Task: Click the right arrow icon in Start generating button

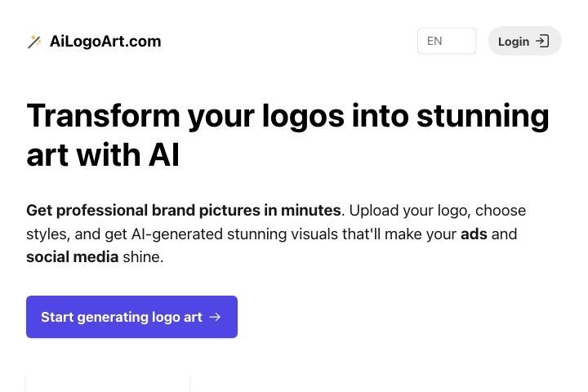Action: click(215, 317)
